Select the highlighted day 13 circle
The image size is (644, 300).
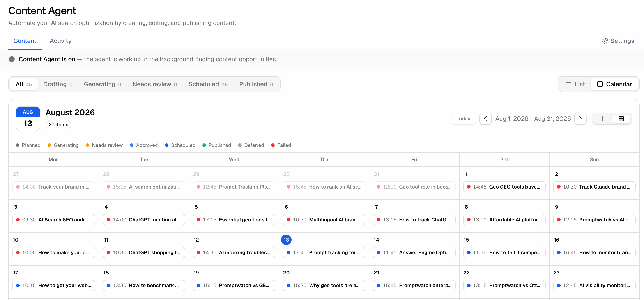(286, 240)
